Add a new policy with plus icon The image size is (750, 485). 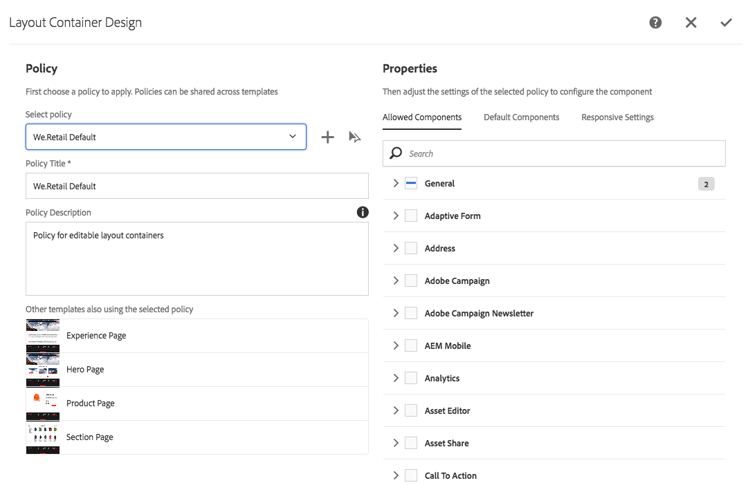click(x=327, y=137)
